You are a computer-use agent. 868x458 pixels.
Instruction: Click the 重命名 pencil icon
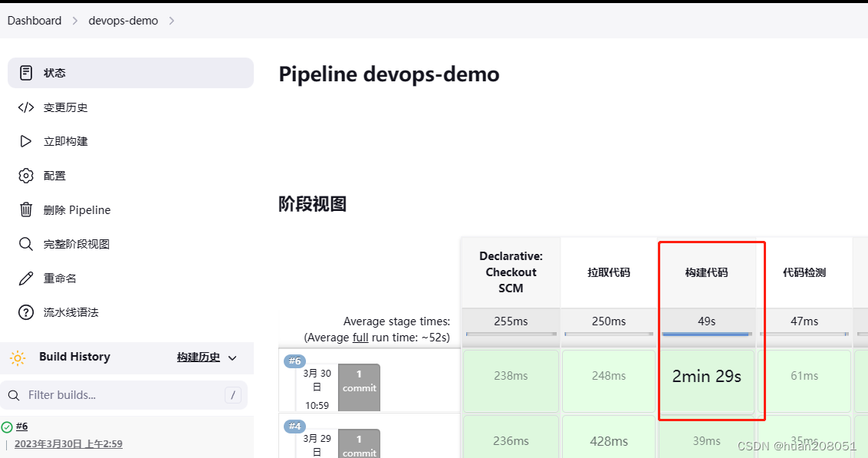25,278
